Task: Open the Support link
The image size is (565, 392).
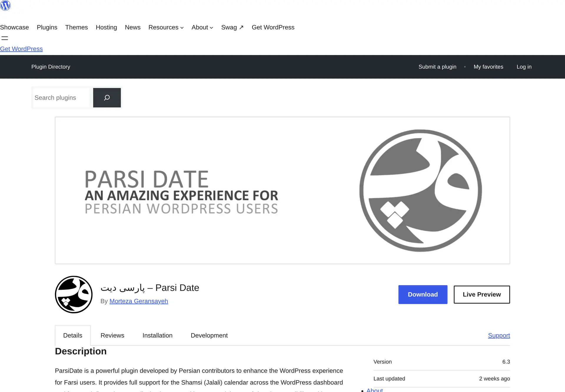Action: [x=499, y=336]
